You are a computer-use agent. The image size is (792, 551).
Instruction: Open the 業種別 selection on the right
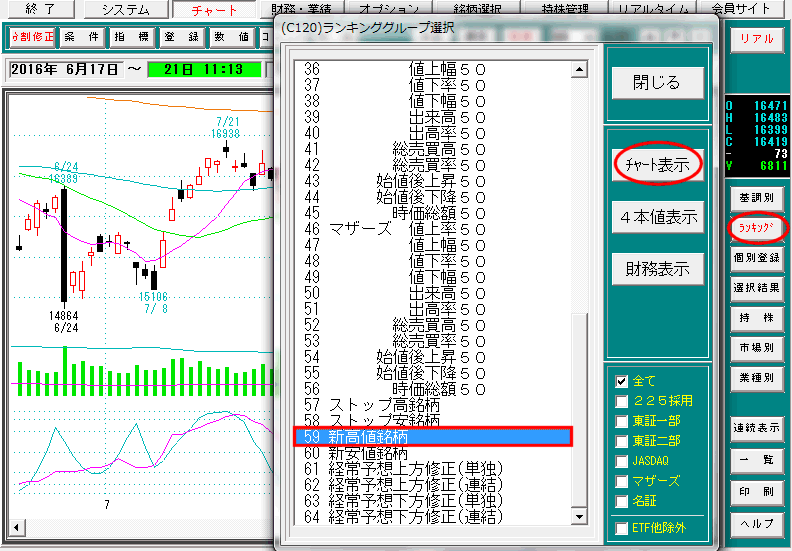tap(756, 379)
